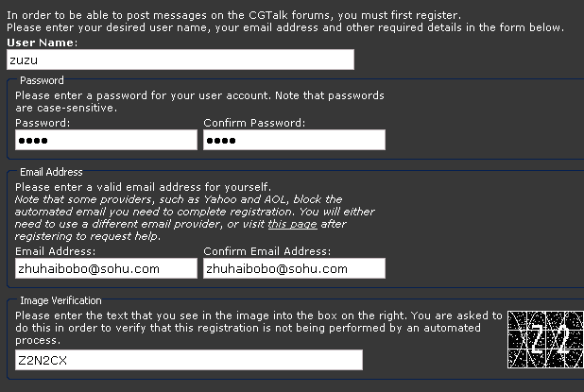584x392 pixels.
Task: Click the "Image Verification" group legend
Action: click(60, 300)
